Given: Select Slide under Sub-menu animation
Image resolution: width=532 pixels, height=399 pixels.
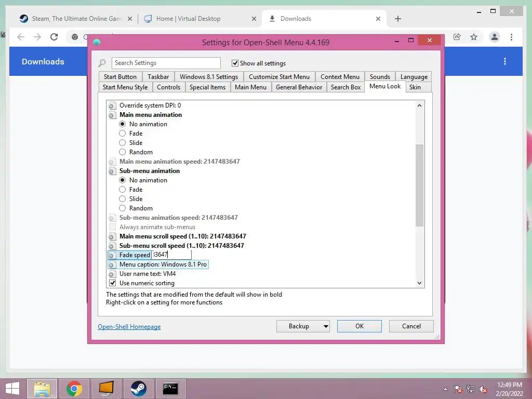Looking at the screenshot, I should 123,199.
